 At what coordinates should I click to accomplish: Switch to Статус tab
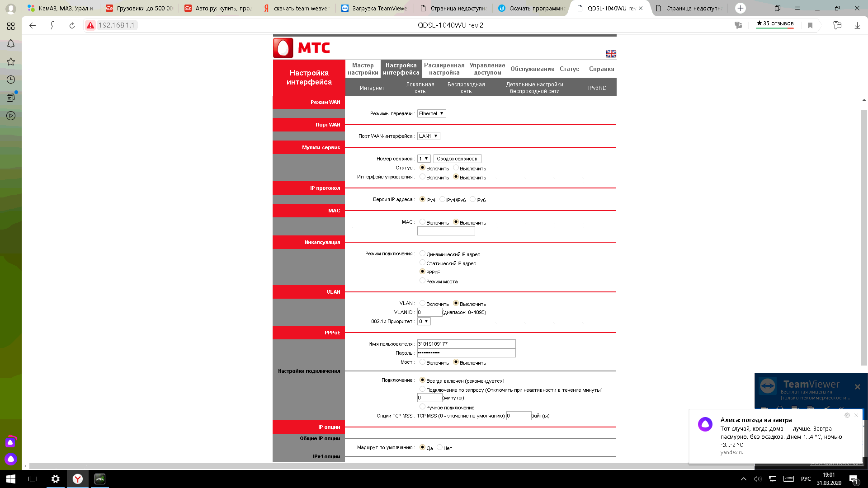569,69
